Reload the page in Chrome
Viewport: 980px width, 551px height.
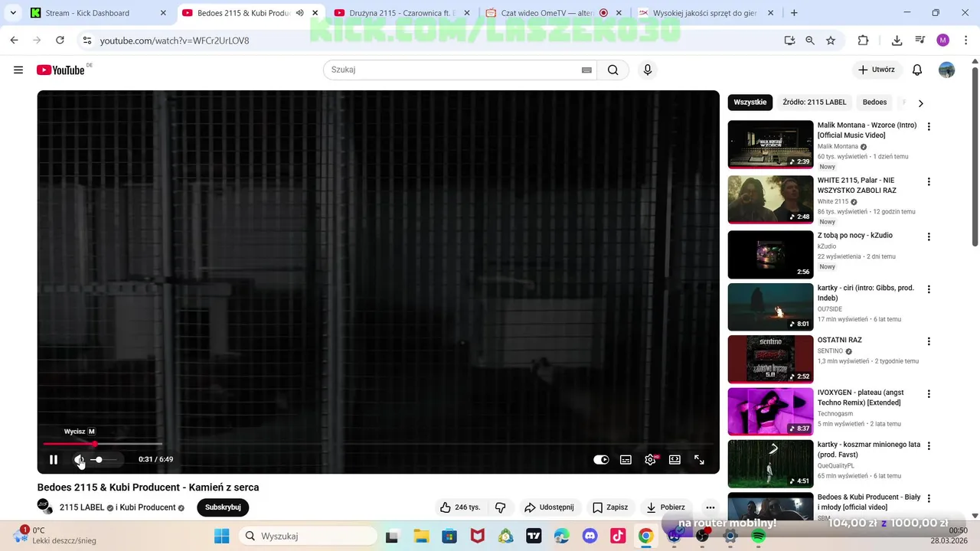(x=60, y=41)
